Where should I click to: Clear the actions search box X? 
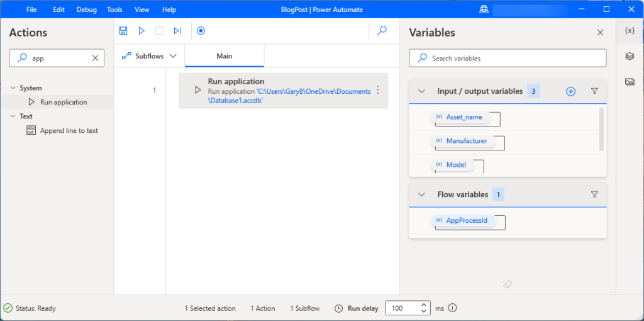tap(96, 59)
